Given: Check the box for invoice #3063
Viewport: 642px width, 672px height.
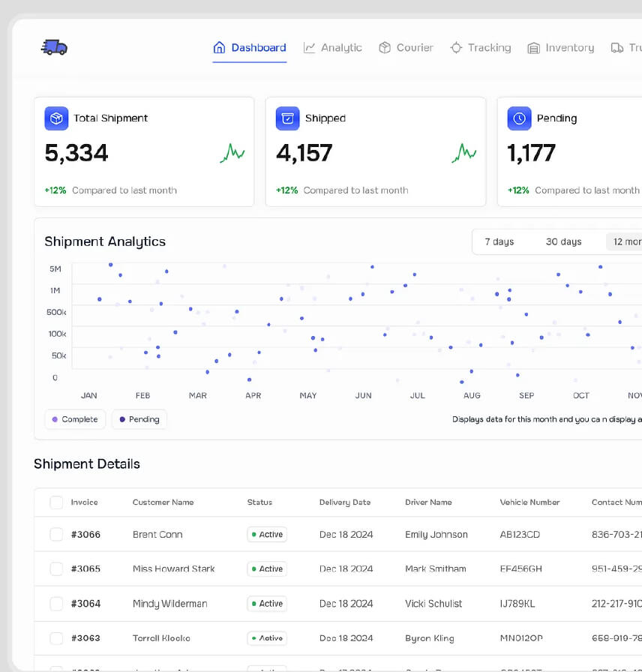Looking at the screenshot, I should tap(56, 638).
